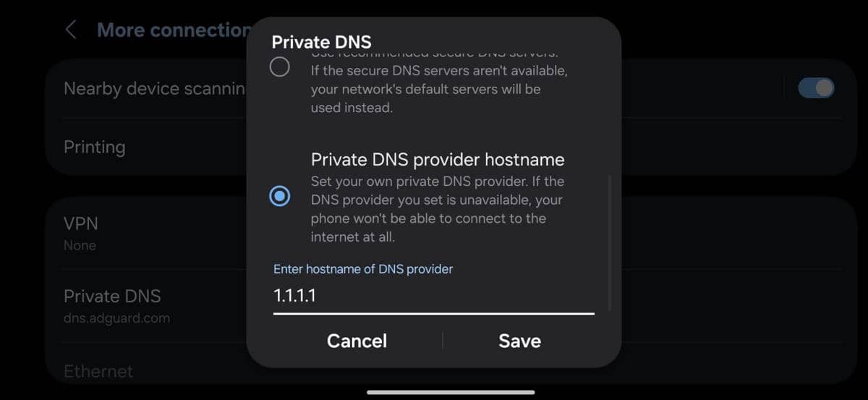Open the Ethernet settings entry

coord(98,372)
